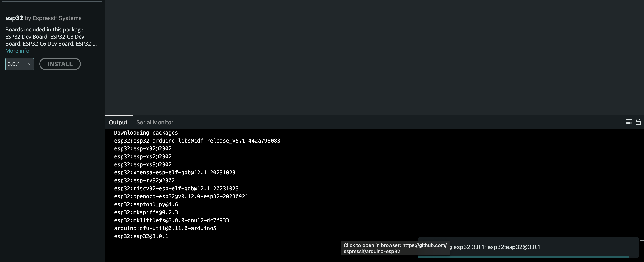Open the 3.0.1 version dropdown

pos(19,64)
